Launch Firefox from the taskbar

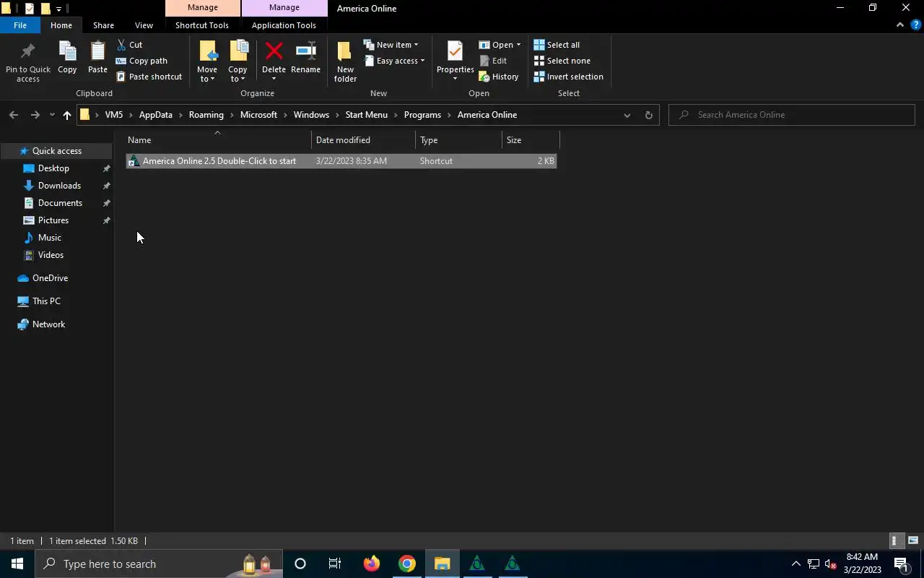click(x=372, y=564)
